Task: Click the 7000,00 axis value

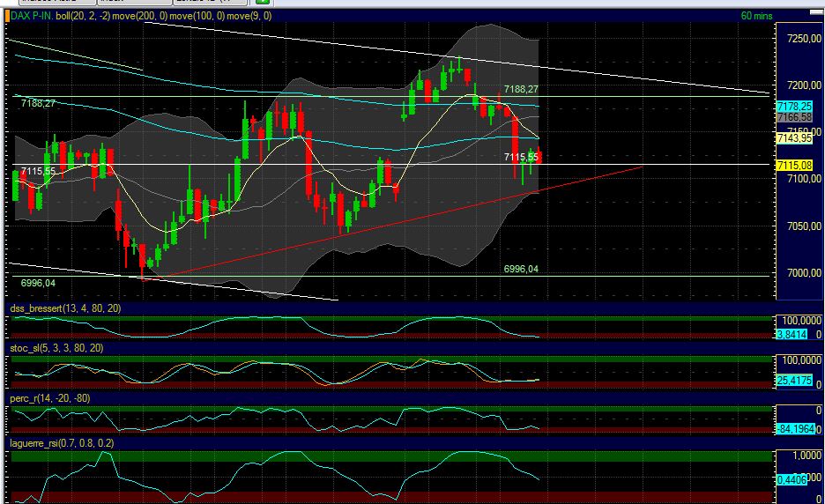Action: tap(804, 273)
